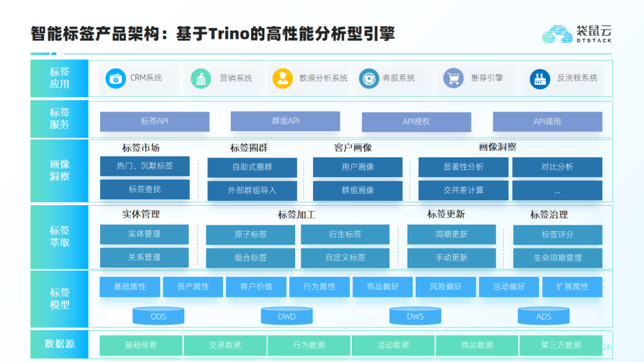Click the 营销系统 building icon
This screenshot has height=362, width=644.
coord(201,79)
